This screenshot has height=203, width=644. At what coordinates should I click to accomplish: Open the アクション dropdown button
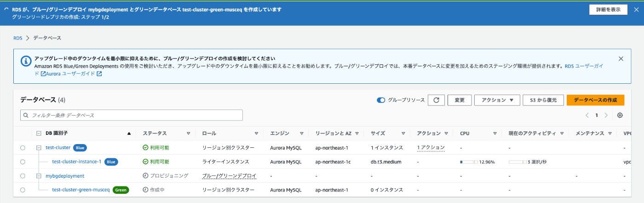[497, 100]
